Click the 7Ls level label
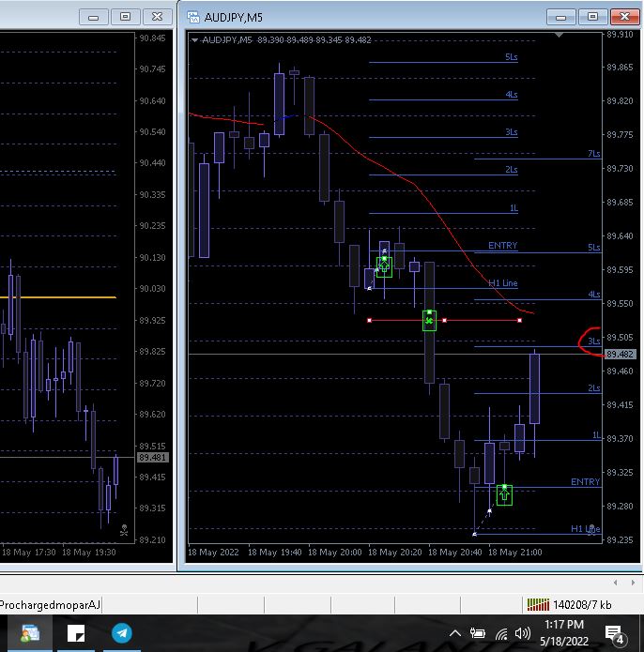Image resolution: width=644 pixels, height=652 pixels. coord(593,154)
